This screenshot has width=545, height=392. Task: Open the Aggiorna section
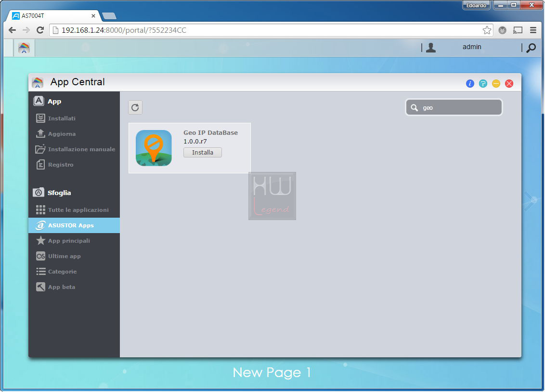pyautogui.click(x=74, y=134)
